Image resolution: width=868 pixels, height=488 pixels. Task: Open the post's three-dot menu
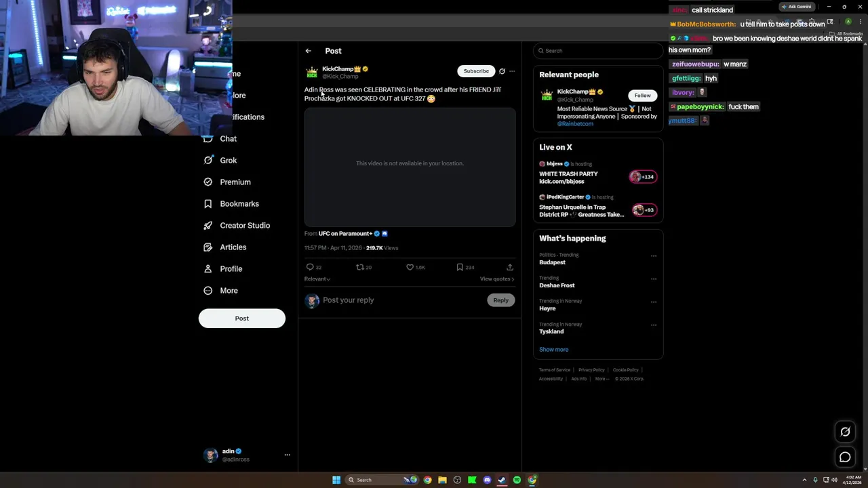click(512, 71)
